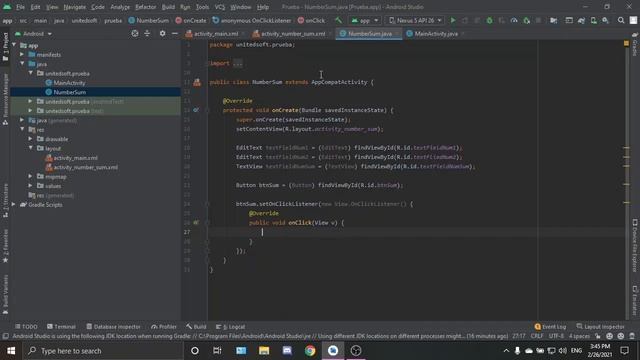Collapse the java folder arrow
Viewport: 640px width, 360px height.
click(x=22, y=64)
